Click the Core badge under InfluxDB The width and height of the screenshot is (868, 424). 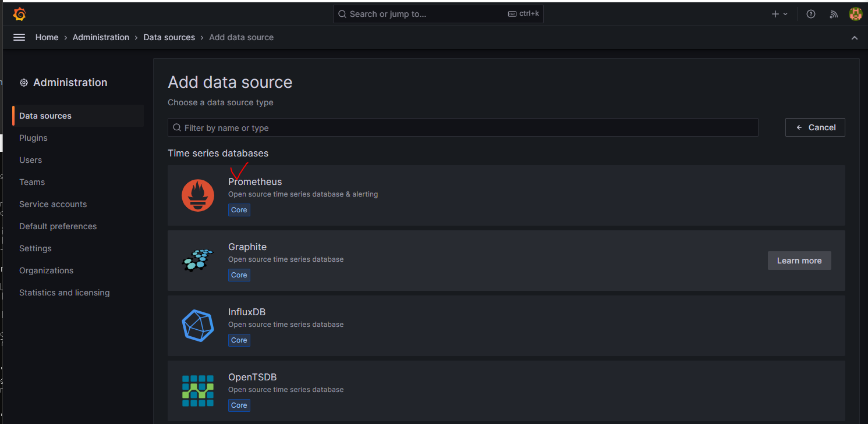click(x=239, y=340)
